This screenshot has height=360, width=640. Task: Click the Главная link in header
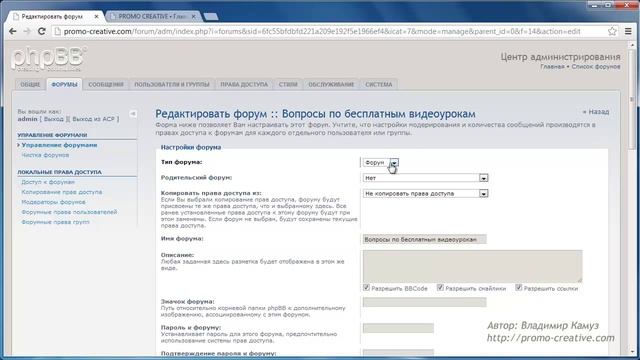[x=552, y=67]
